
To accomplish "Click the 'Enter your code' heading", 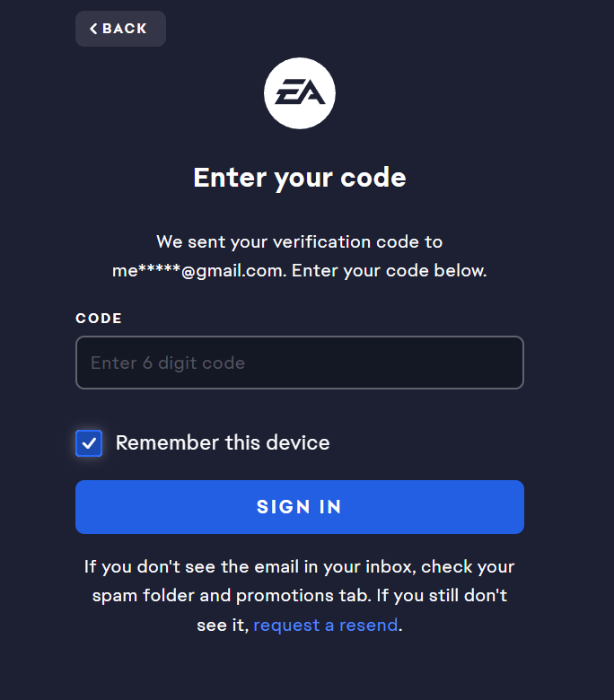I will pos(300,178).
